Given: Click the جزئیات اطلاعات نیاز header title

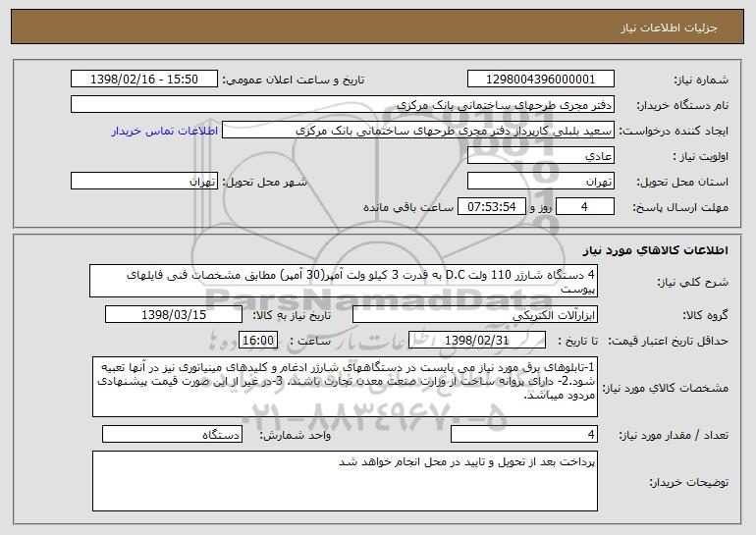Looking at the screenshot, I should click(669, 27).
